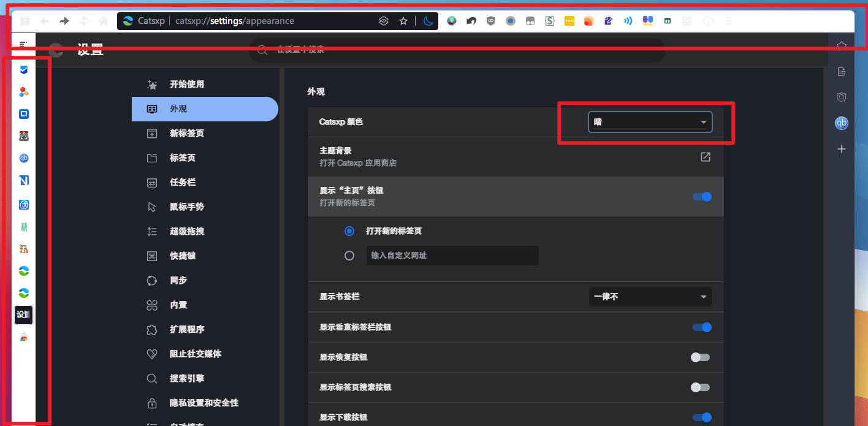The image size is (868, 426).
Task: Switch to the blue checkmark vertical tab
Action: coord(24,70)
